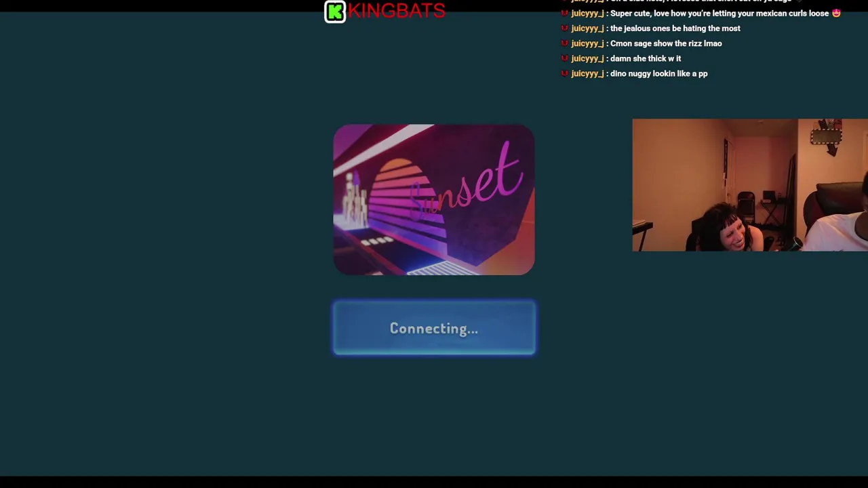The height and width of the screenshot is (488, 868).
Task: Click the green K Kick logo icon
Action: point(335,12)
